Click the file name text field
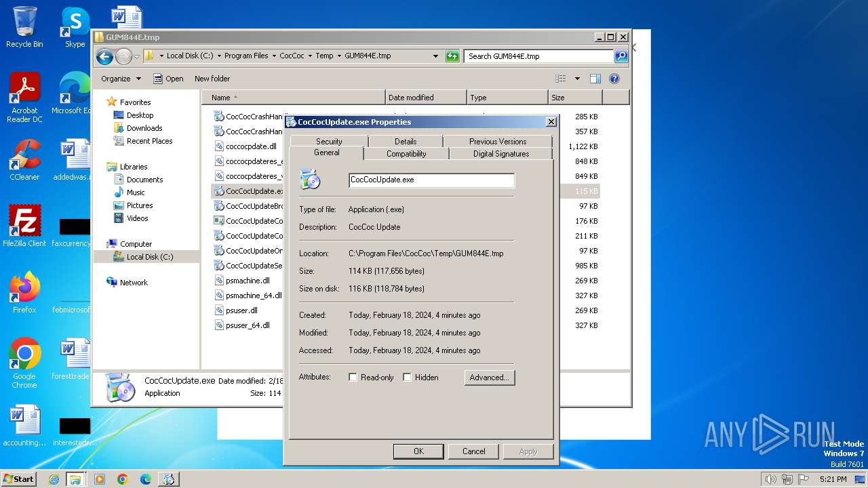The width and height of the screenshot is (868, 488). 431,180
